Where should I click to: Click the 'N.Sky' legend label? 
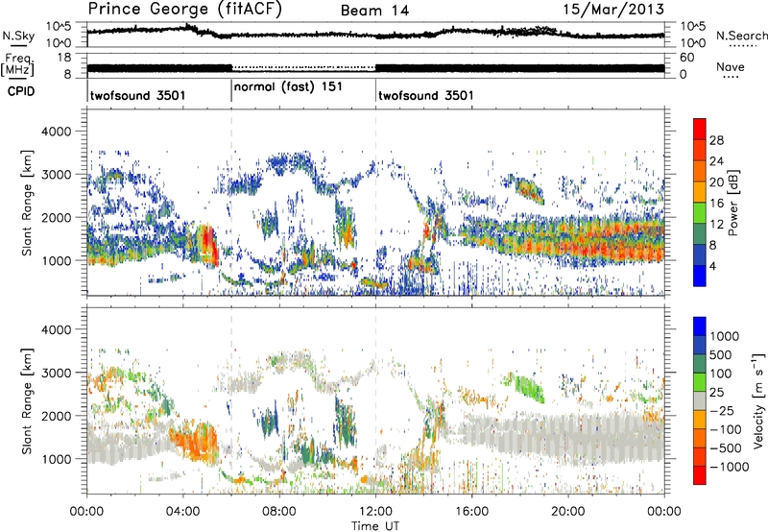(18, 36)
